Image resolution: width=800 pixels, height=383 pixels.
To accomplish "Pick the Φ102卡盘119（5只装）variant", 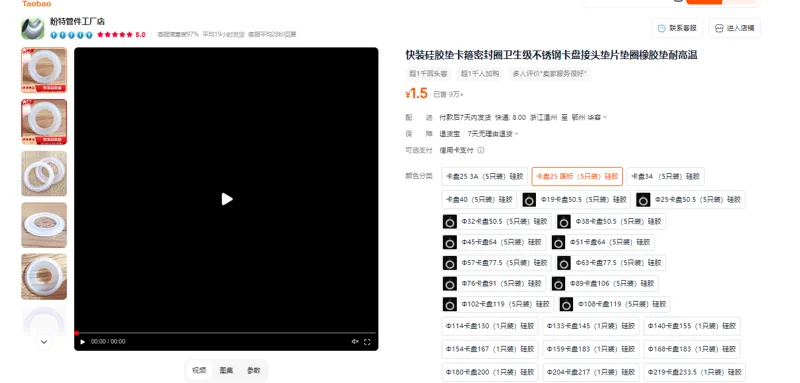I will (498, 304).
